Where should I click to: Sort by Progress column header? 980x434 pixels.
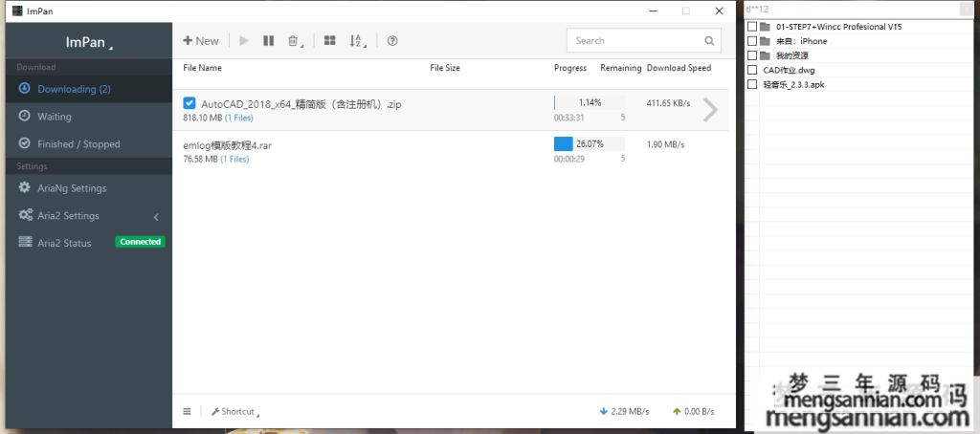tap(570, 68)
